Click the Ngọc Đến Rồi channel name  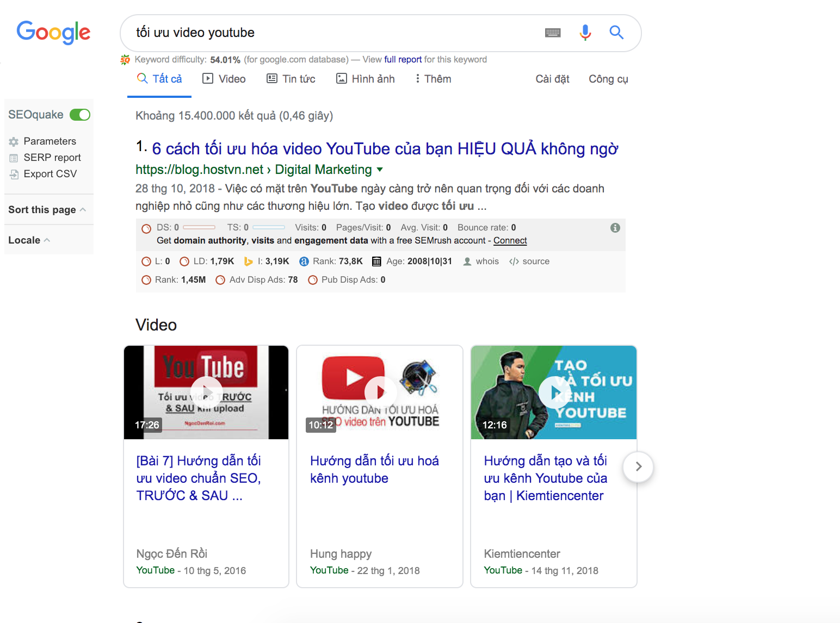[x=172, y=554]
